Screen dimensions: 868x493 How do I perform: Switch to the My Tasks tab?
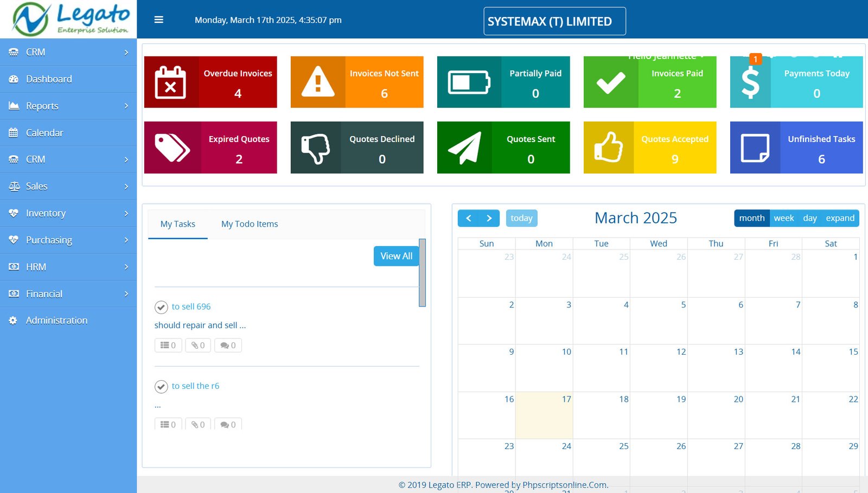pos(178,224)
